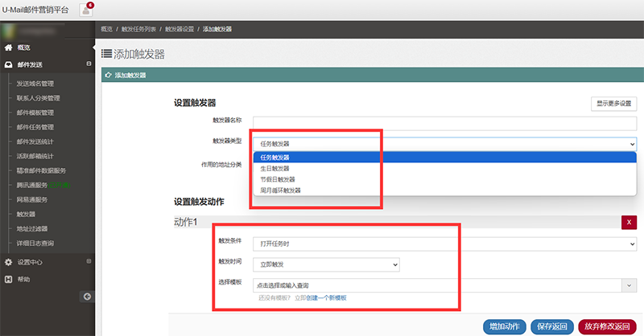Image resolution: width=644 pixels, height=336 pixels.
Task: Click the 设置中心 gear icon
Action: click(9, 262)
